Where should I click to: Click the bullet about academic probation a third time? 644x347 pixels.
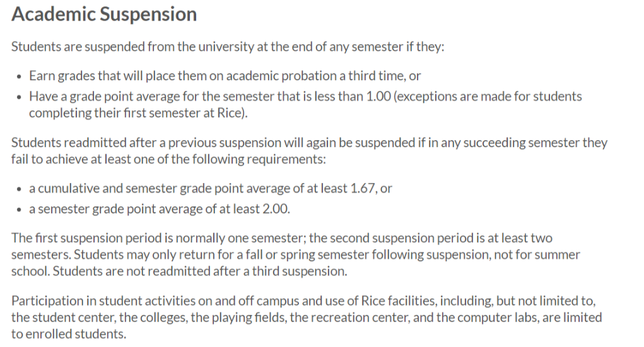tap(225, 76)
